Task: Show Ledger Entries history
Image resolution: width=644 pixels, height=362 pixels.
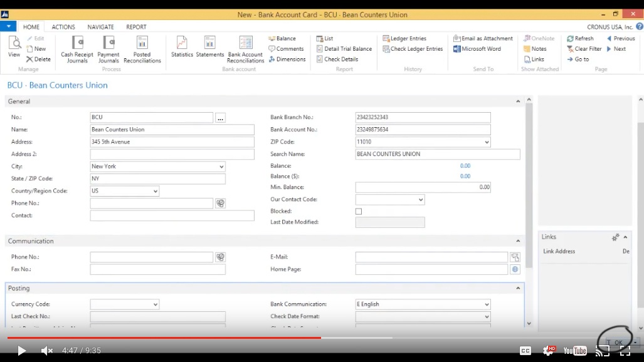Action: coord(404,38)
